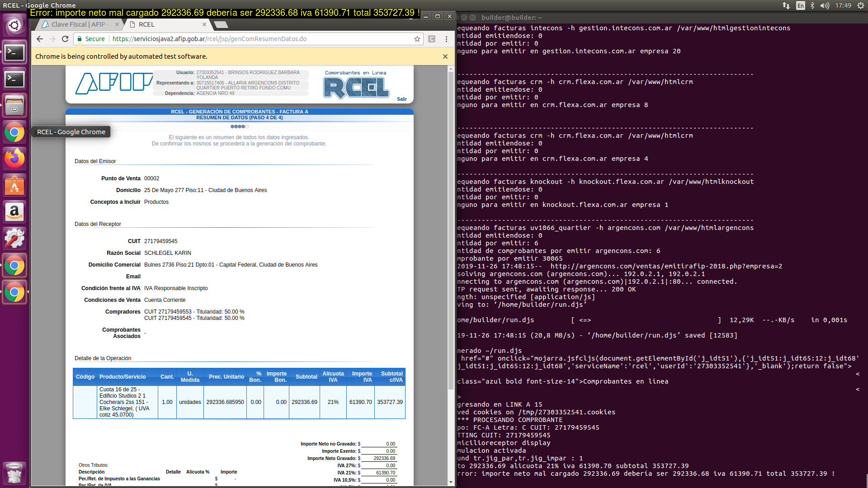
Task: Click the page vertical scrollbar thumb
Action: 451,230
